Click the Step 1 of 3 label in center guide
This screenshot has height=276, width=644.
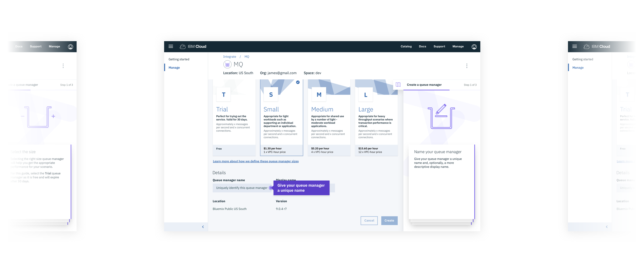tap(470, 85)
